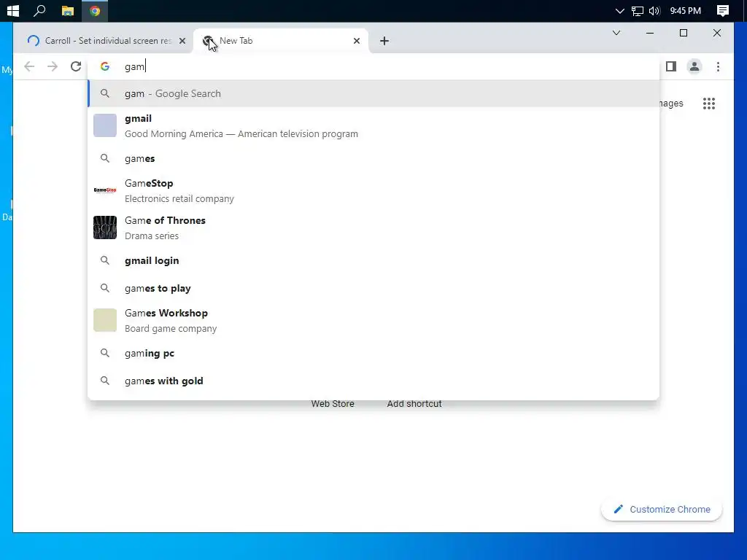
Task: Open the volume control tray icon
Action: click(x=654, y=10)
